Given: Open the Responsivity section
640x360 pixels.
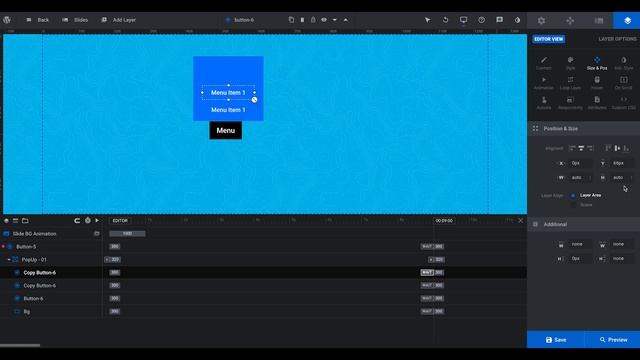Looking at the screenshot, I should click(x=570, y=103).
